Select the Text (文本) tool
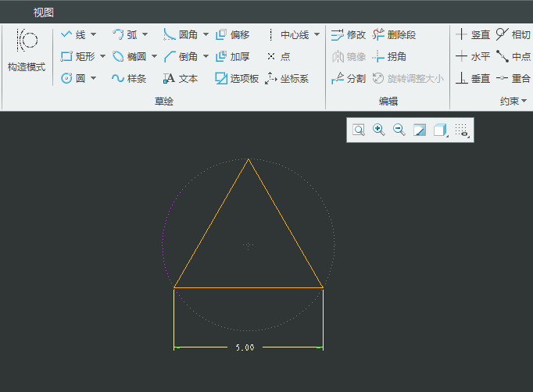The image size is (533, 392). pyautogui.click(x=181, y=78)
